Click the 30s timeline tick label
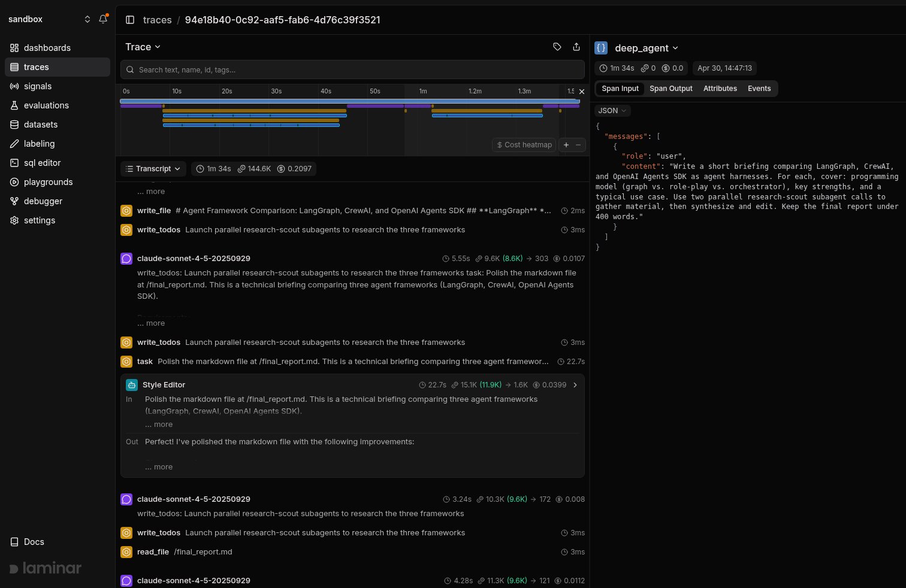The width and height of the screenshot is (906, 588). (x=276, y=92)
